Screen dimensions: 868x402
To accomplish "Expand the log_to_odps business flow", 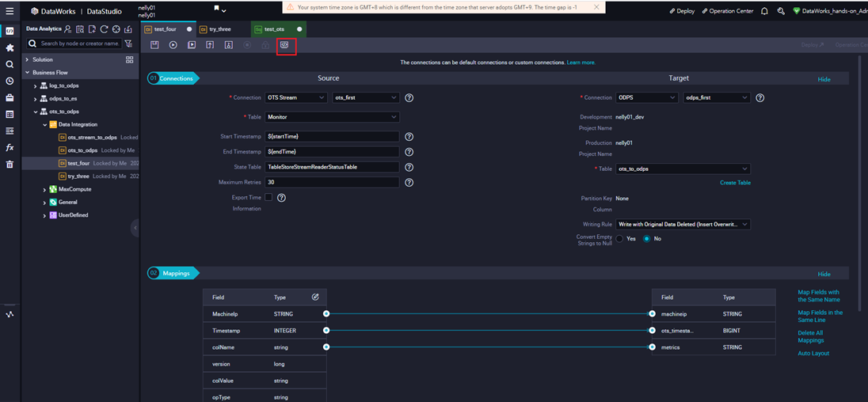I will 36,85.
